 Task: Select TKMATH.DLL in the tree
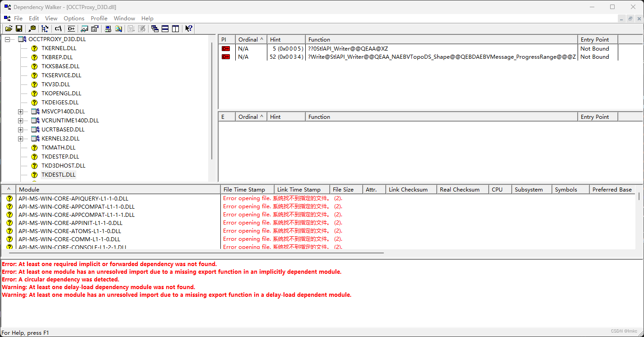58,147
